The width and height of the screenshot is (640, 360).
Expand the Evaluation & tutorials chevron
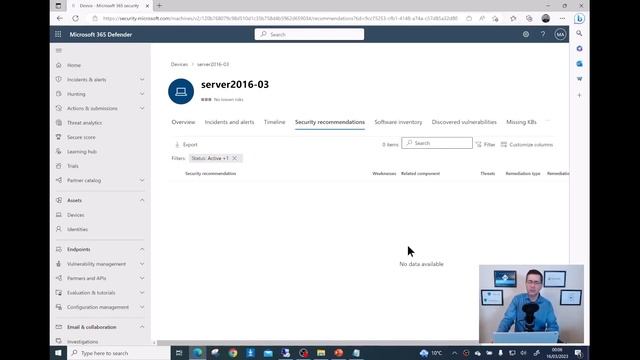142,293
